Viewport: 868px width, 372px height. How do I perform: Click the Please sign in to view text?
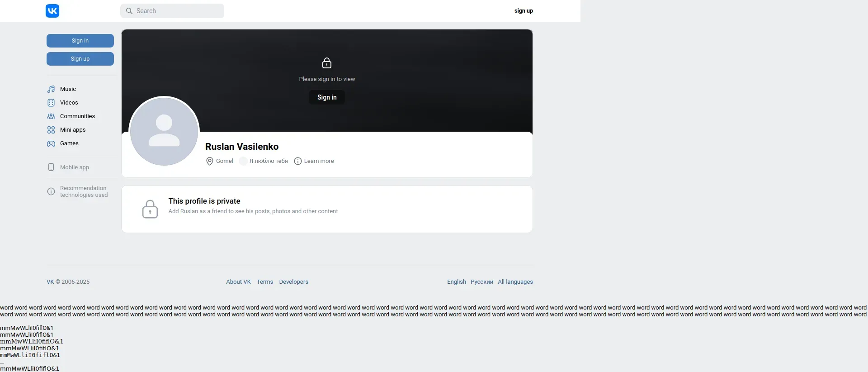(327, 79)
